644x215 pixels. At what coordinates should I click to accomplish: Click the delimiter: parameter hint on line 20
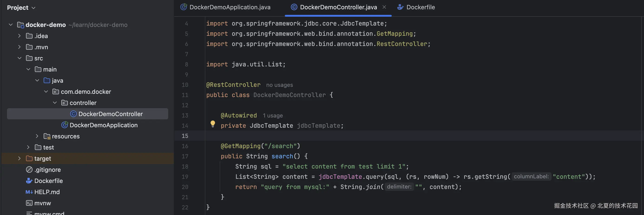(x=399, y=187)
